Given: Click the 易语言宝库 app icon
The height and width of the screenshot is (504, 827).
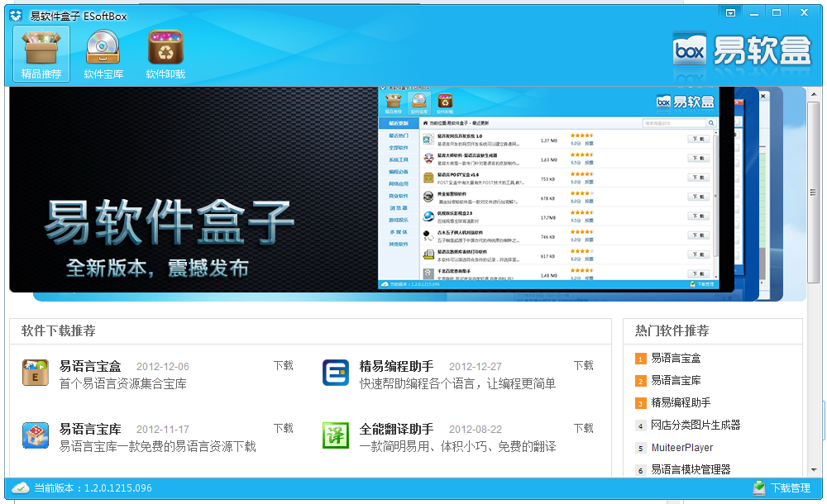Looking at the screenshot, I should pos(36,435).
